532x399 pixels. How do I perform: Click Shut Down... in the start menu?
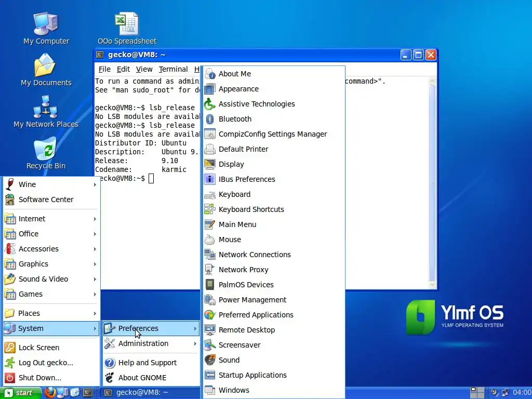point(51,378)
